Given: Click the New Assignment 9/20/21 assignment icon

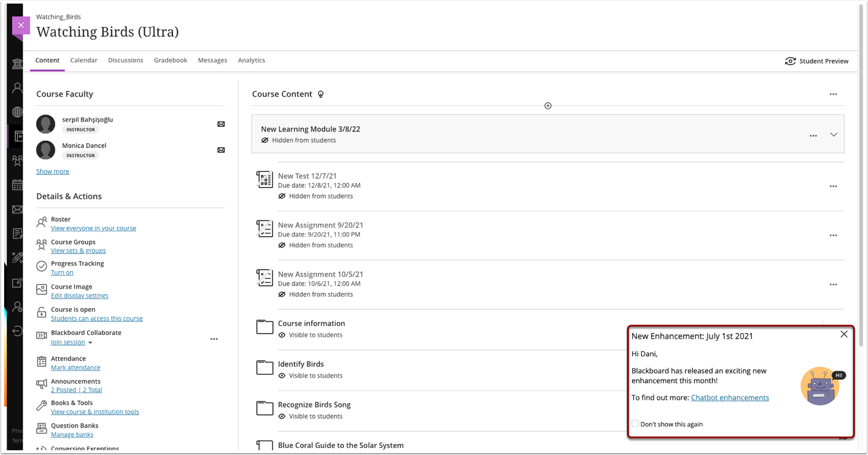Looking at the screenshot, I should click(265, 229).
